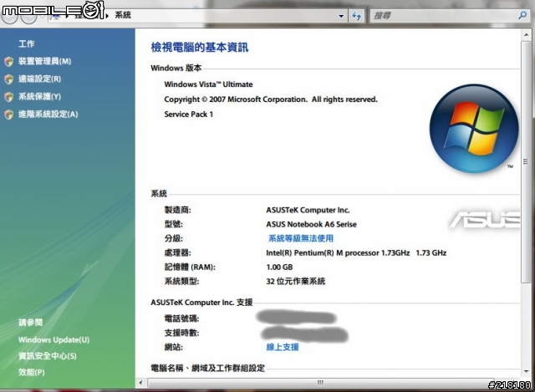Click the horizontal scrollbar thumb
Image resolution: width=535 pixels, height=392 pixels.
point(319,383)
